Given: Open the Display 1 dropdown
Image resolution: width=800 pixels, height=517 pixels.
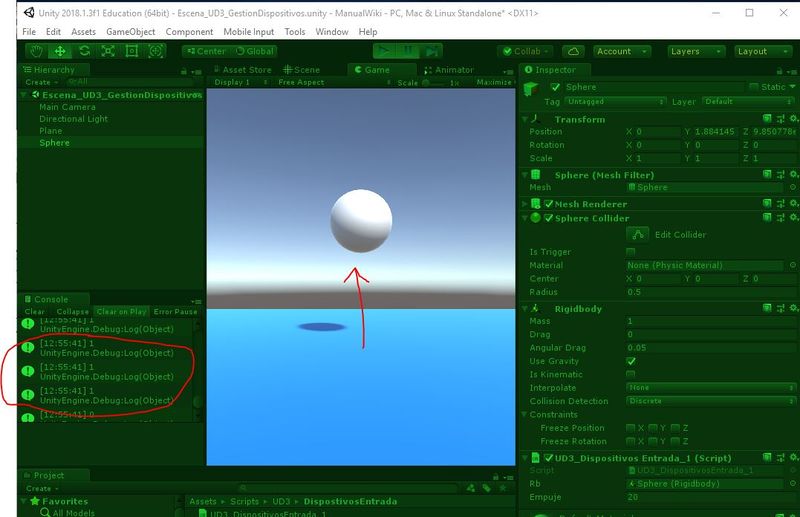Looking at the screenshot, I should (x=240, y=82).
